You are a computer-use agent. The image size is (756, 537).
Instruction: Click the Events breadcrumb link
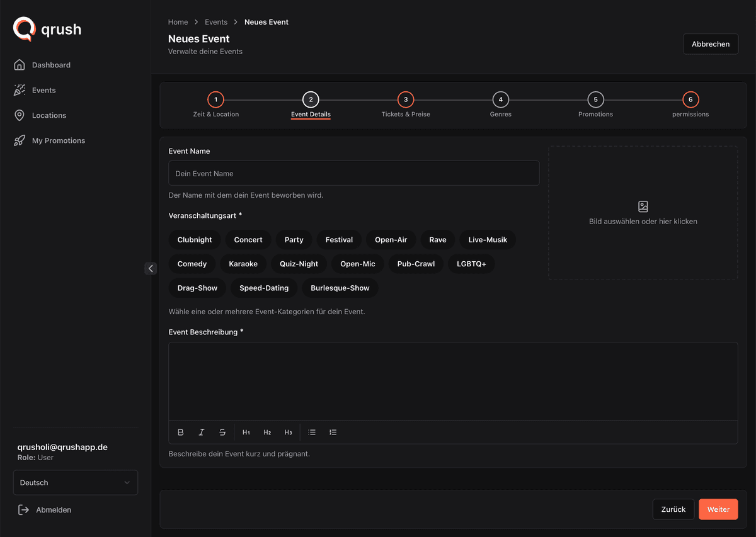coord(216,22)
